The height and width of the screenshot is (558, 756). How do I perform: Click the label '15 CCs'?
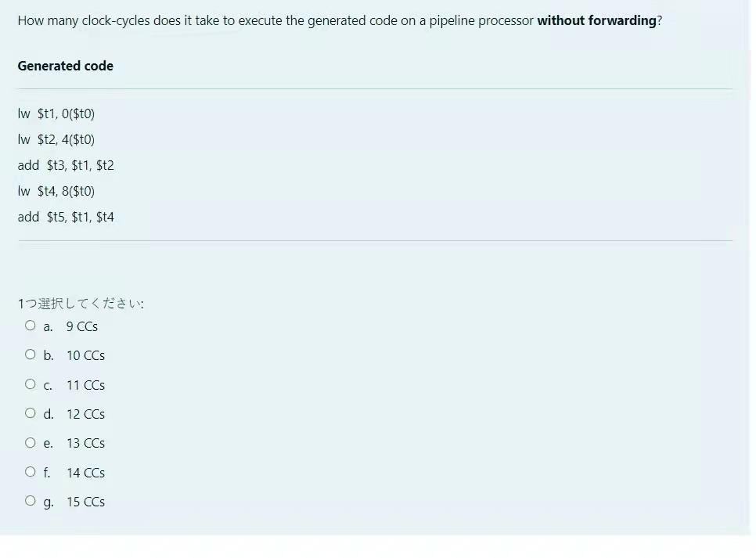pyautogui.click(x=85, y=502)
